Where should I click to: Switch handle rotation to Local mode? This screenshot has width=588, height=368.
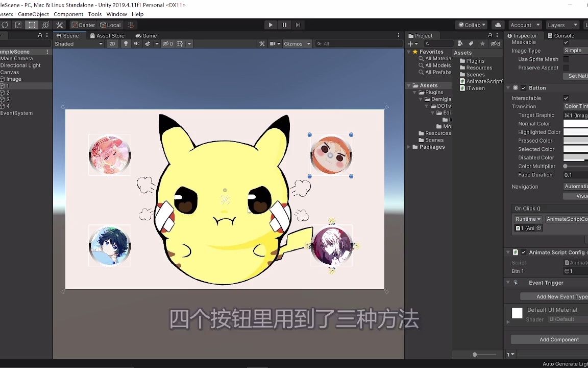110,25
